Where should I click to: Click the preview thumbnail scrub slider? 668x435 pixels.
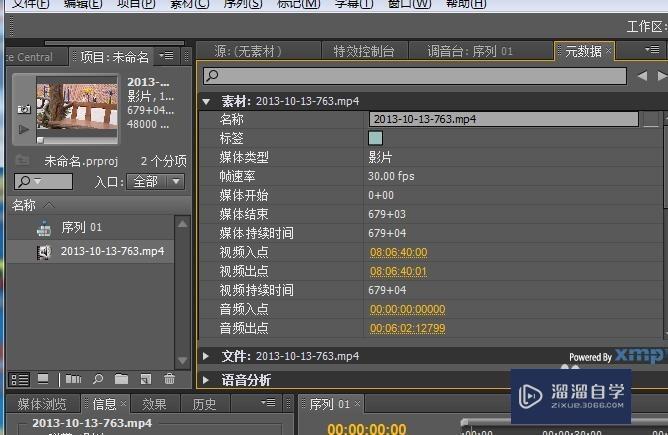tap(40, 140)
